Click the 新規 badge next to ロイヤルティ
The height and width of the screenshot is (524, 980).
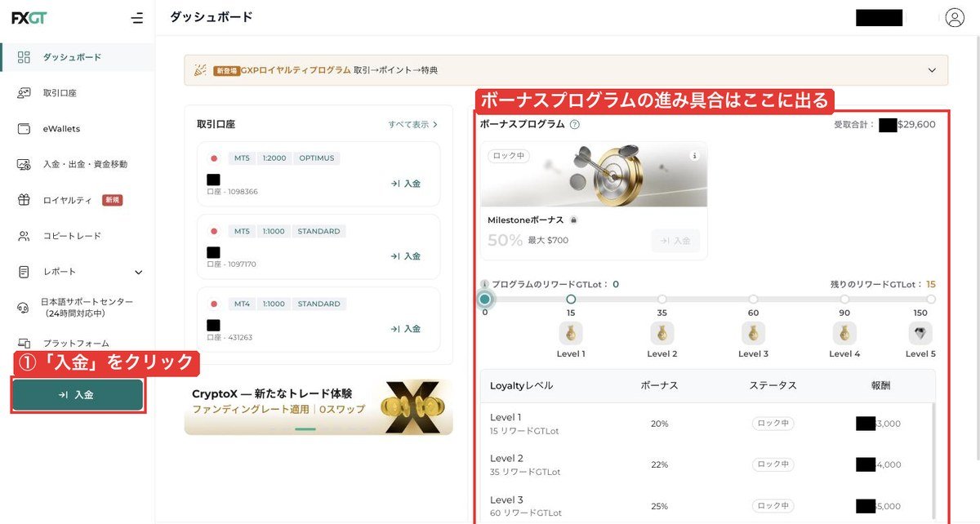pos(113,200)
